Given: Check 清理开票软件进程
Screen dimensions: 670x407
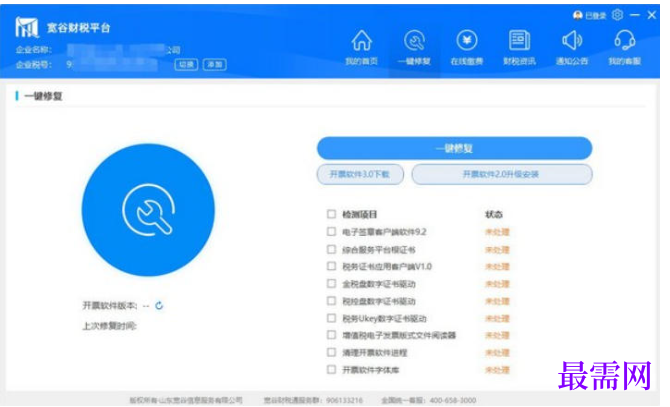Looking at the screenshot, I should (x=331, y=352).
